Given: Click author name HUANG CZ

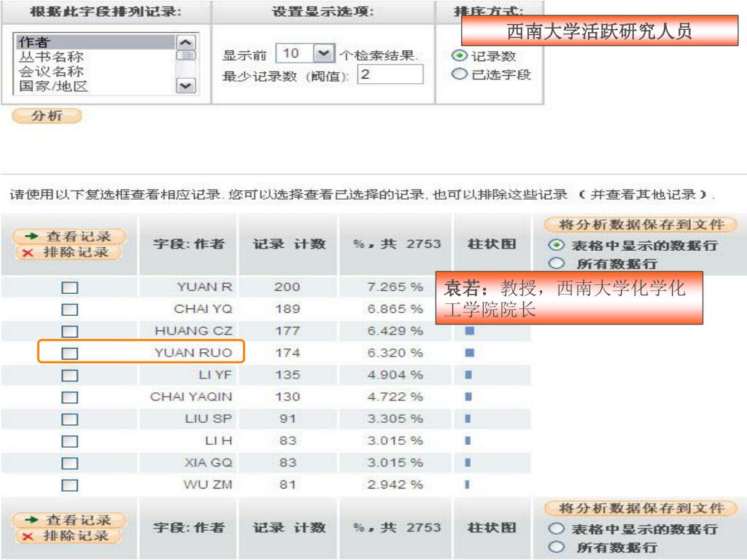Looking at the screenshot, I should (193, 330).
